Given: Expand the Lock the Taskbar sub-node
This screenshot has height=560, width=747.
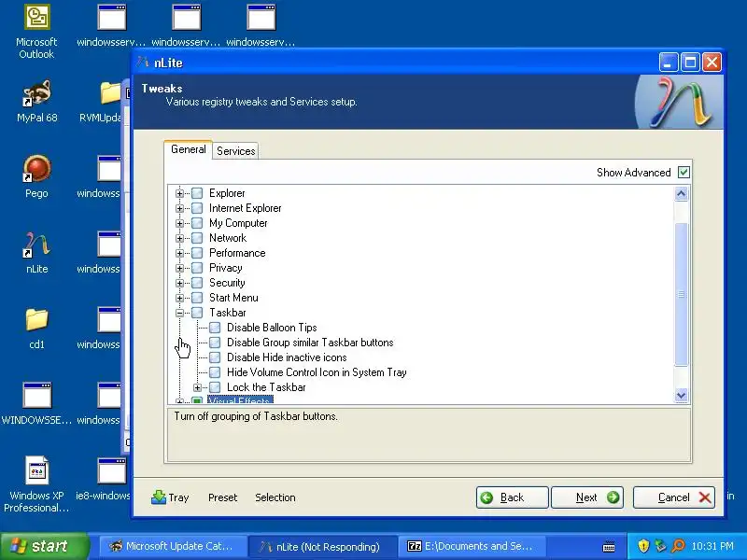Looking at the screenshot, I should pos(197,387).
